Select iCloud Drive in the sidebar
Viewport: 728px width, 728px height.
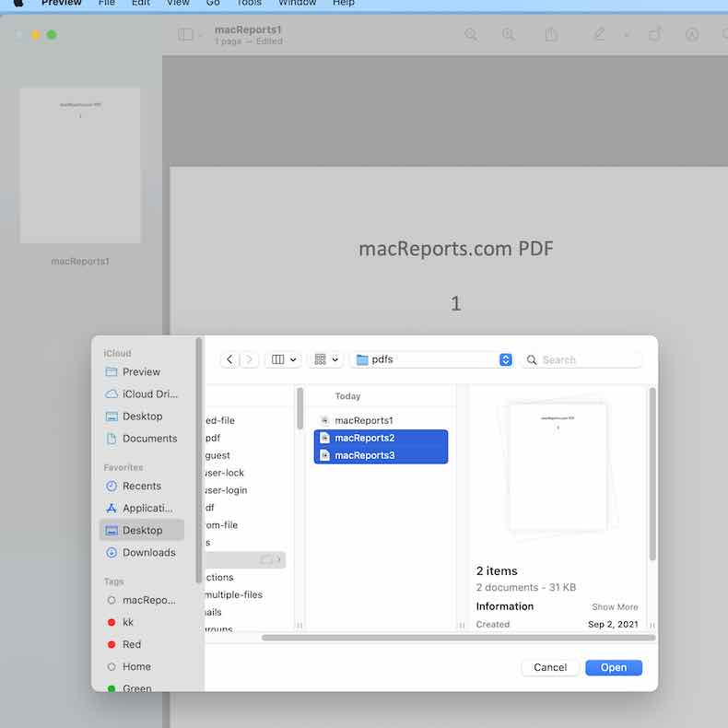point(141,394)
